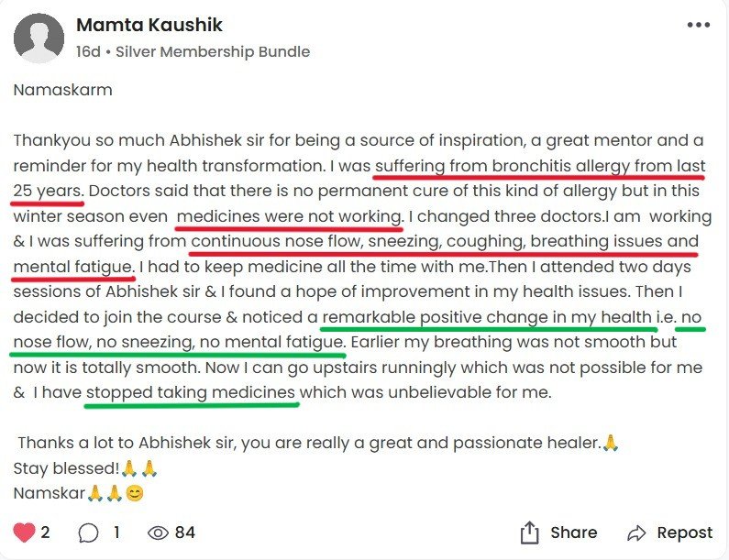Click the like count of 2
729x560 pixels.
click(x=46, y=533)
